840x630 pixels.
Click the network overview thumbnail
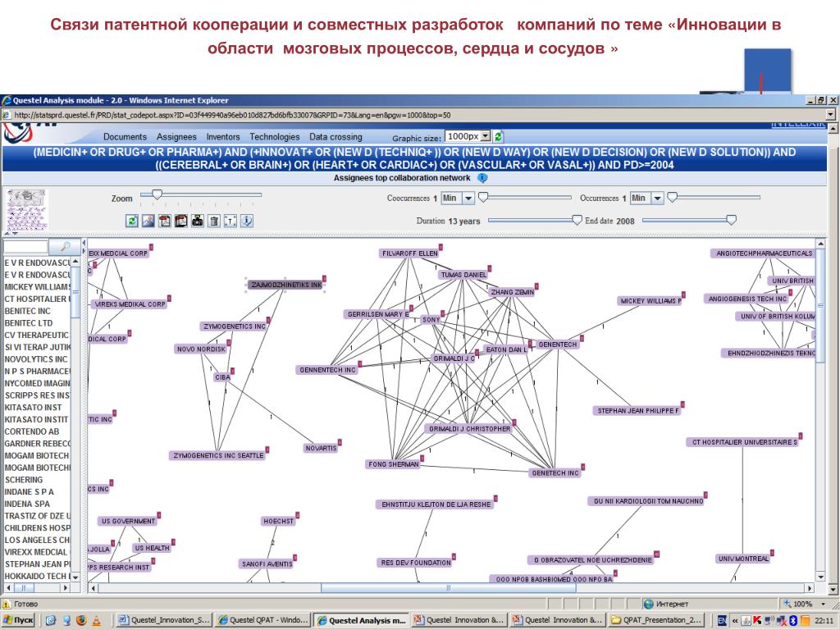[x=26, y=209]
